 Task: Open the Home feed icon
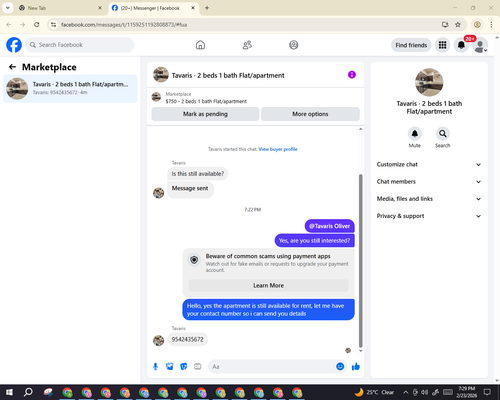click(200, 45)
